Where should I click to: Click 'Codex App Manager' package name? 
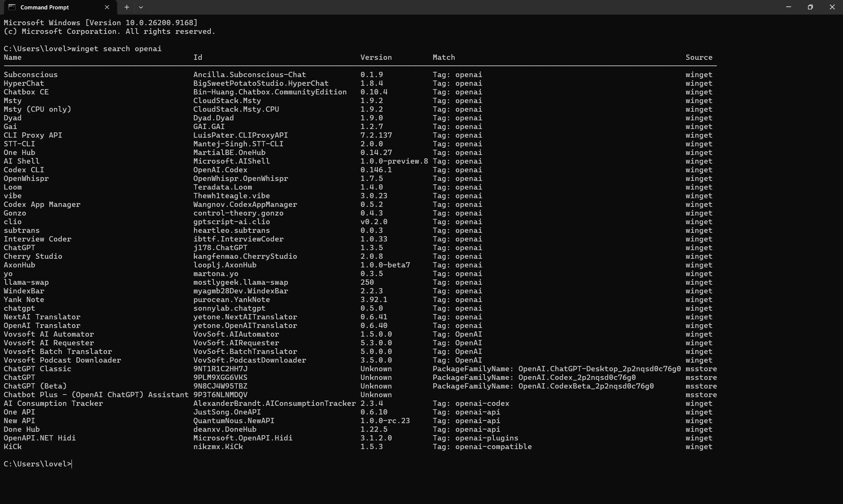42,204
